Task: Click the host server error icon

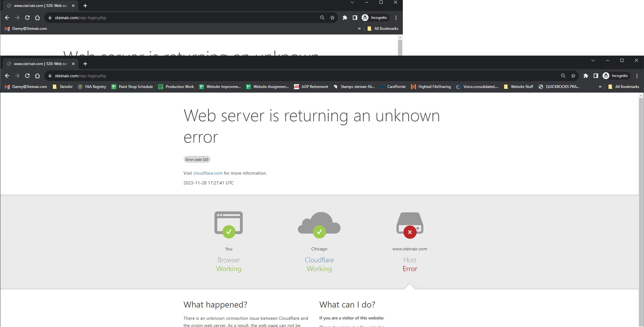Action: click(410, 225)
